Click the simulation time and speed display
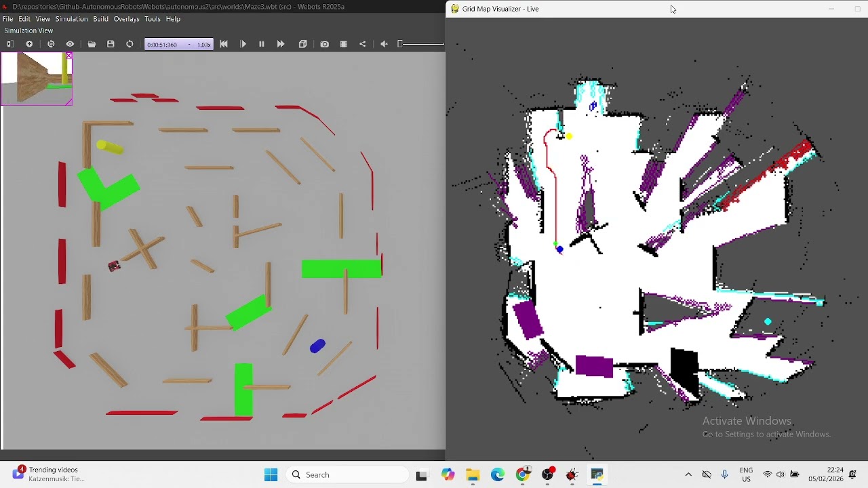 tap(178, 44)
